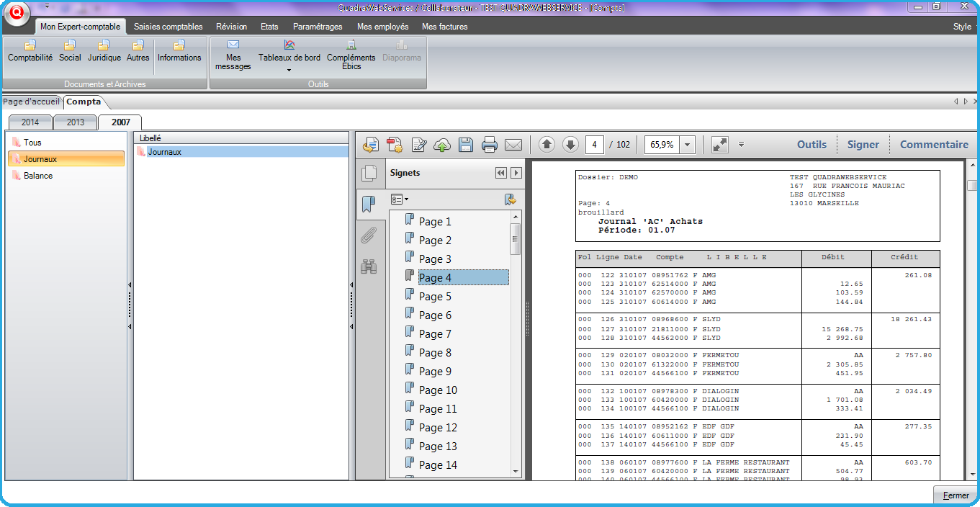Open the Mes factures ribbon tab
The image size is (980, 507).
pyautogui.click(x=445, y=27)
